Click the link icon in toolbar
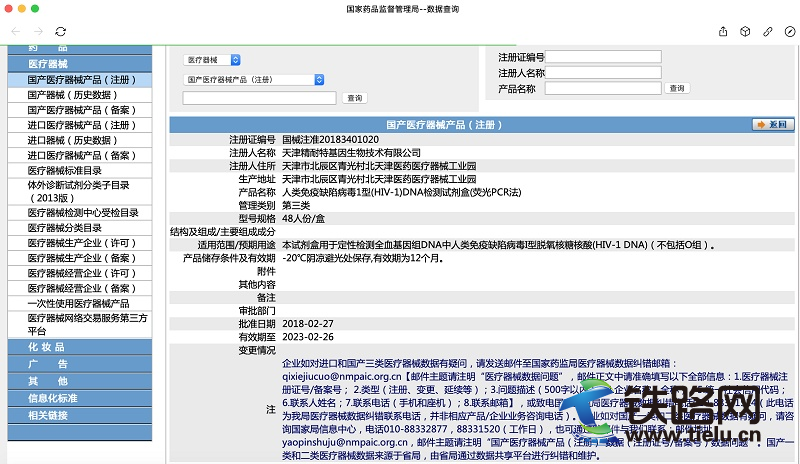The image size is (800, 464). tap(767, 32)
